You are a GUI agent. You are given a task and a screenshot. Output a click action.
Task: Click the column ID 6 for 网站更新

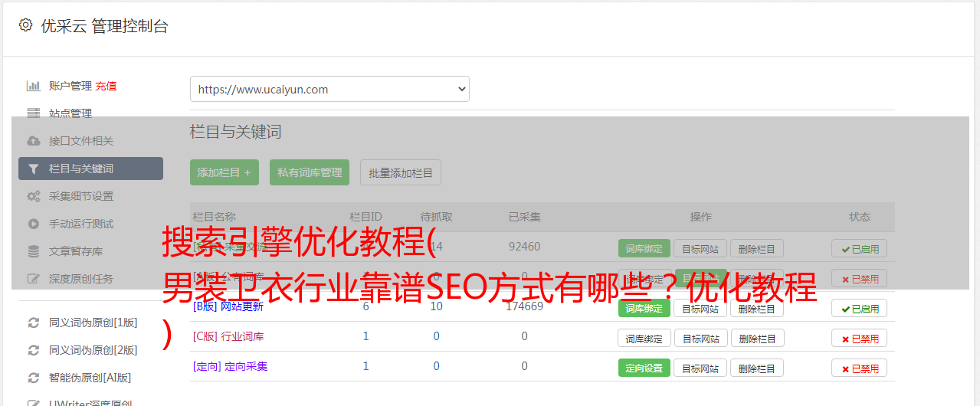[x=365, y=306]
